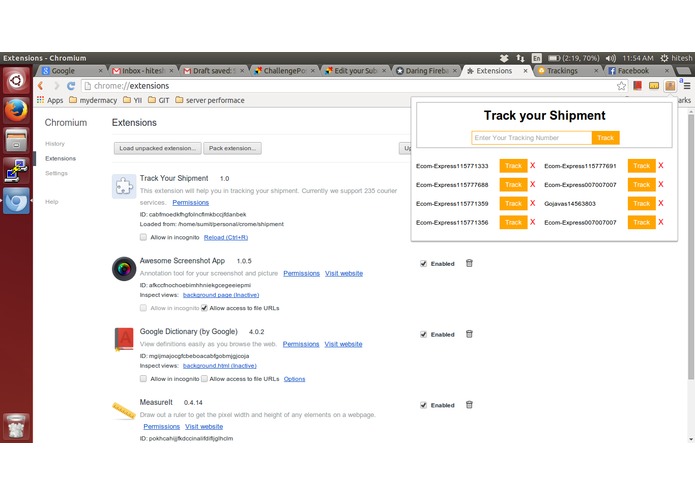Toggle the Track Your Shipment toolbar icon
695x494 pixels.
(670, 86)
